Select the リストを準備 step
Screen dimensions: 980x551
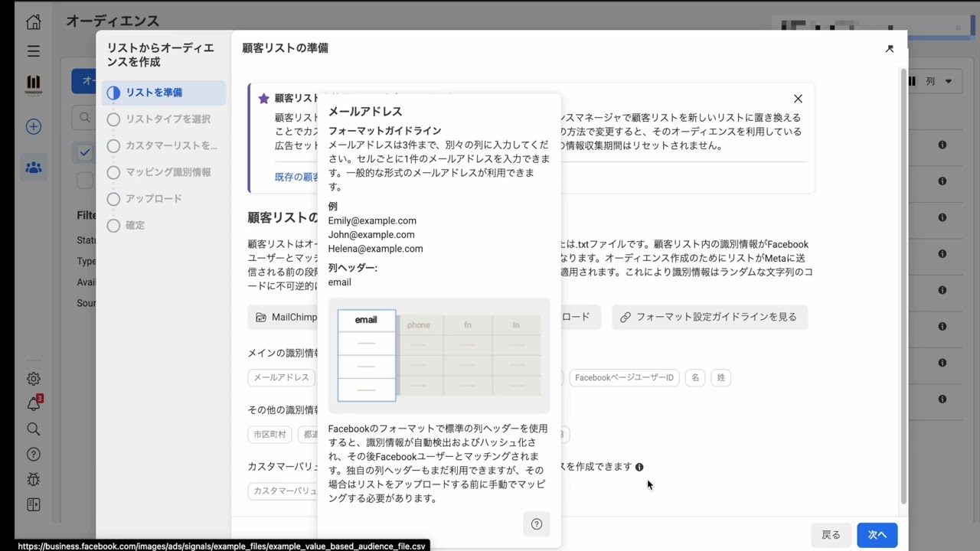click(x=164, y=93)
